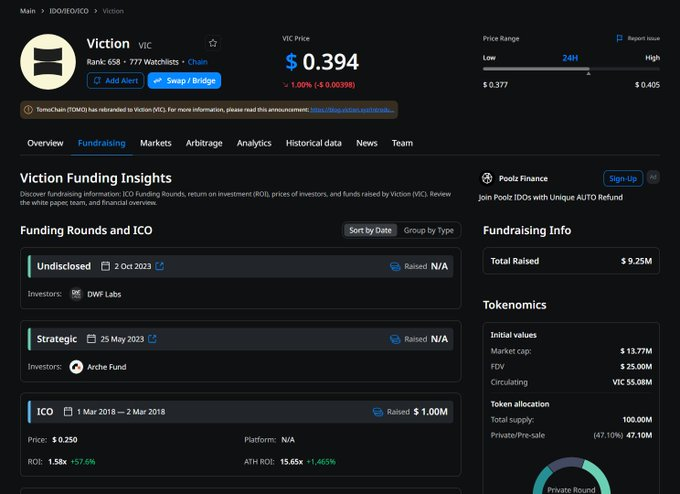
Task: Click the 24H price range period label
Action: click(570, 58)
